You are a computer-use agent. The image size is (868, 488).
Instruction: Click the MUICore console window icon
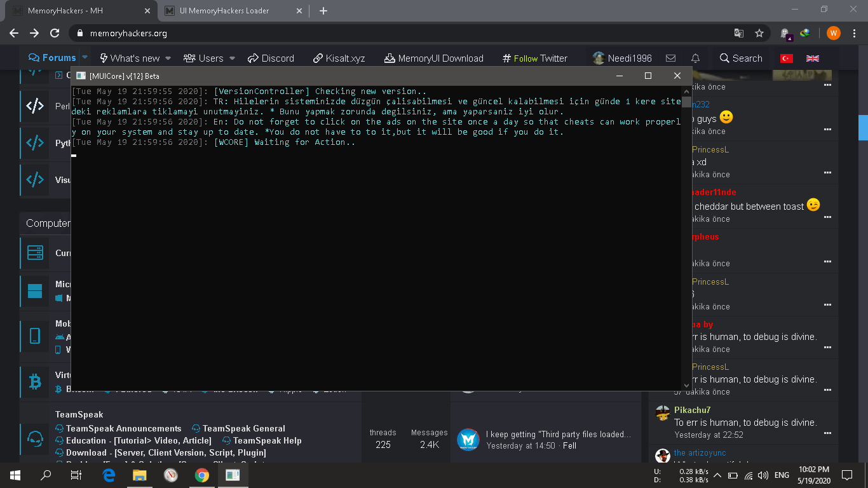(81, 76)
